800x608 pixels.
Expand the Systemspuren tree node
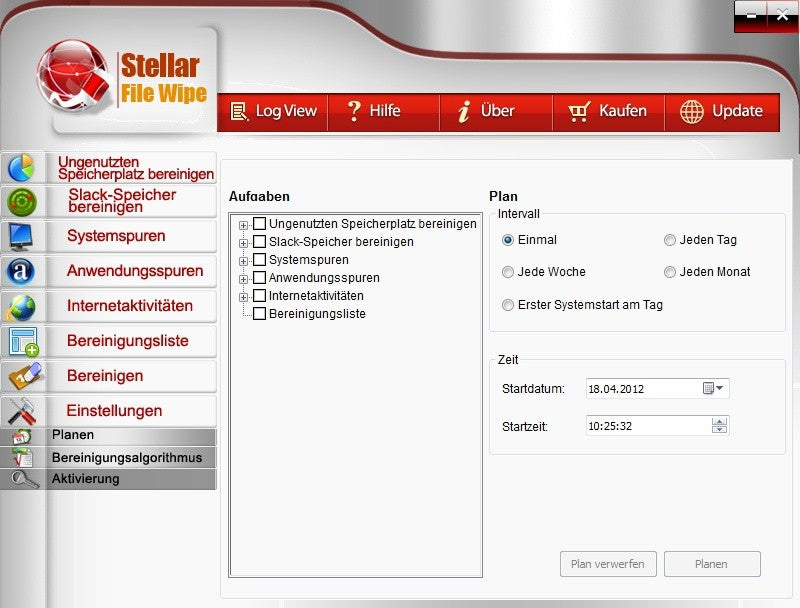point(243,261)
